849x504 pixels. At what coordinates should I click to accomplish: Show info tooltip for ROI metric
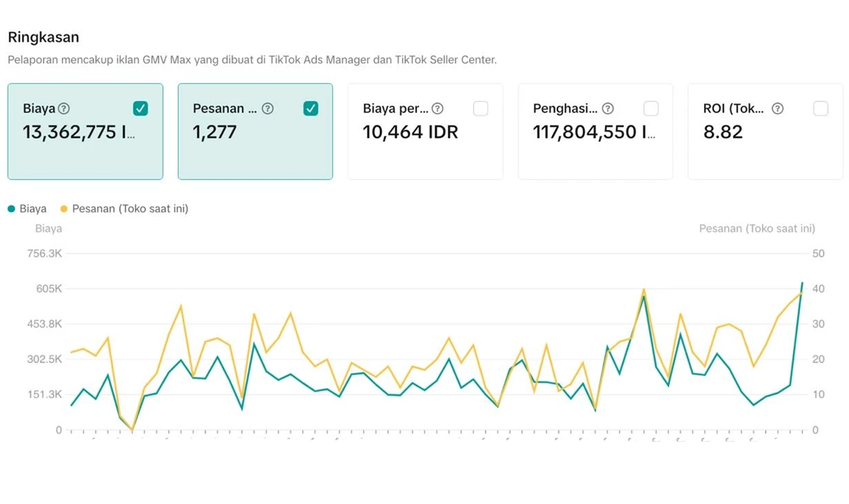[x=777, y=109]
